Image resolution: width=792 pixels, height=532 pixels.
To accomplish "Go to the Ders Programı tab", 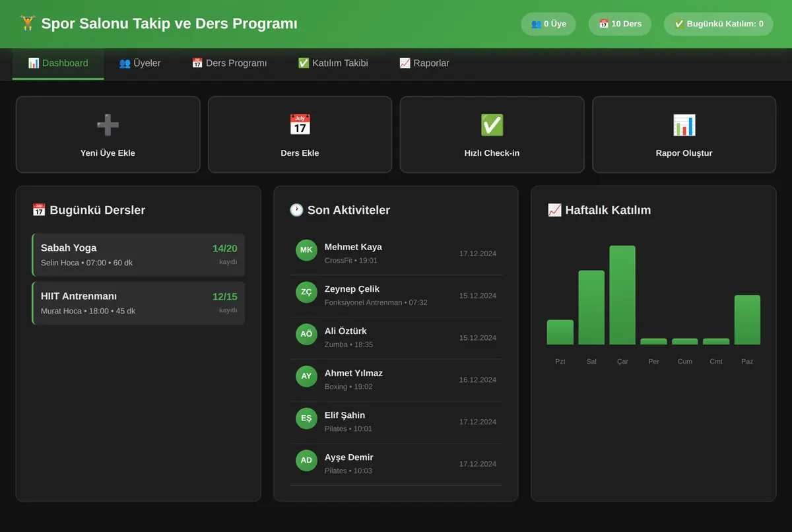I will (229, 63).
